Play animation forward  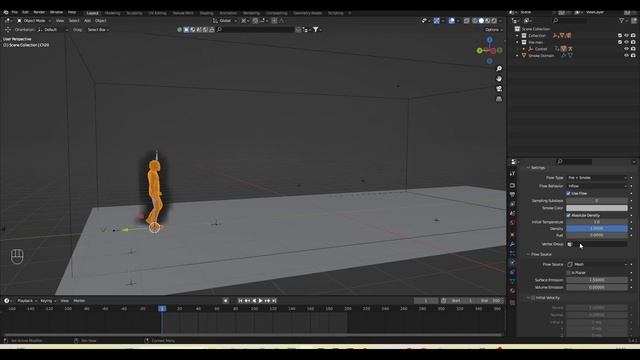click(261, 301)
